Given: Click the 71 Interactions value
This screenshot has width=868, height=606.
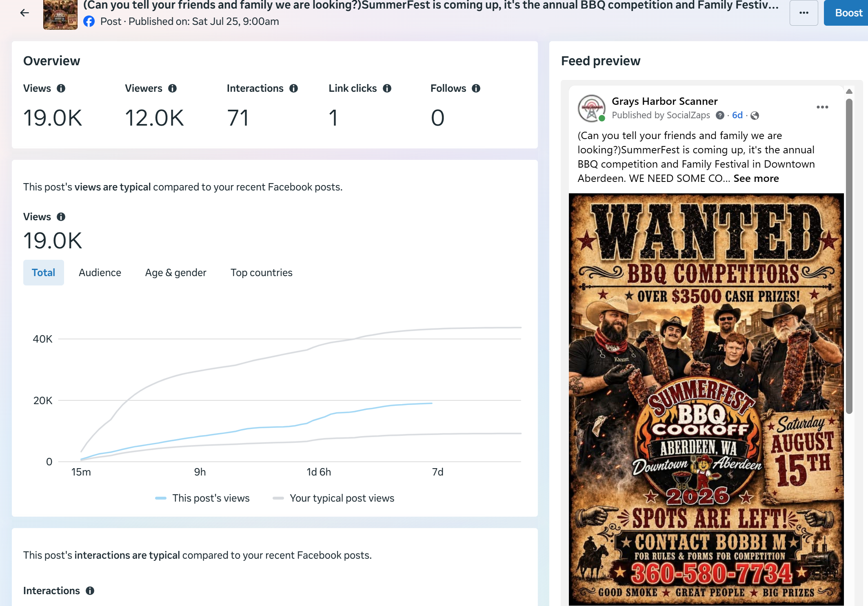Looking at the screenshot, I should 238,118.
